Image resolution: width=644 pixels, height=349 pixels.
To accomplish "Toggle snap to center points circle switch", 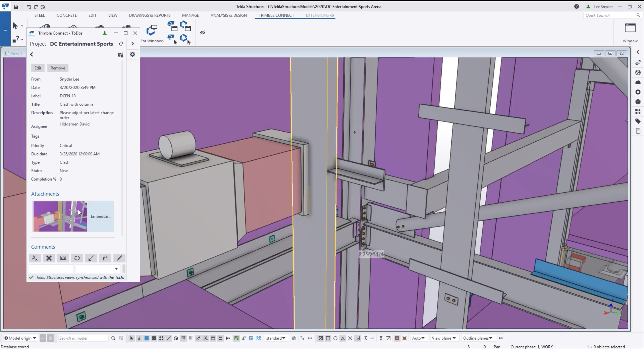I will point(335,338).
